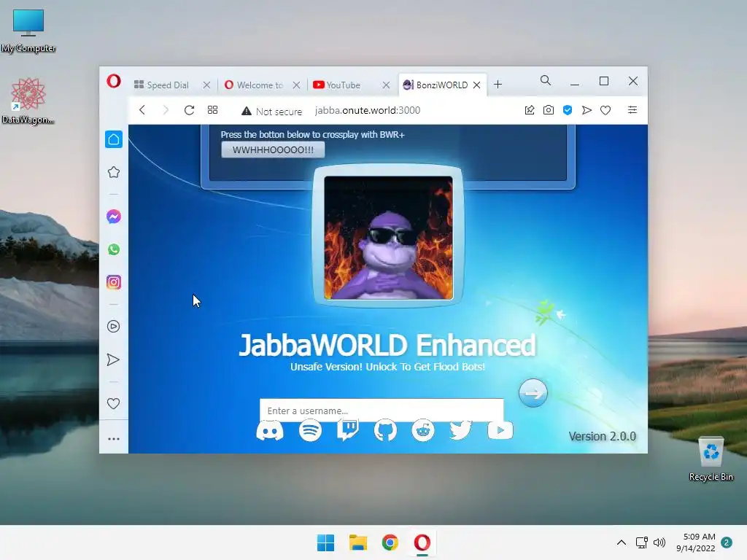
Task: Go forward to next page
Action: 166,110
